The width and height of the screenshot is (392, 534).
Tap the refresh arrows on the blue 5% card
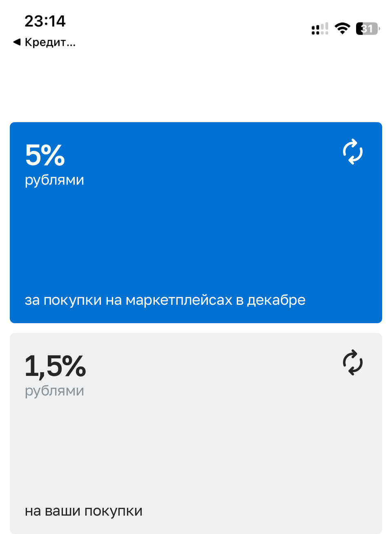(x=353, y=152)
